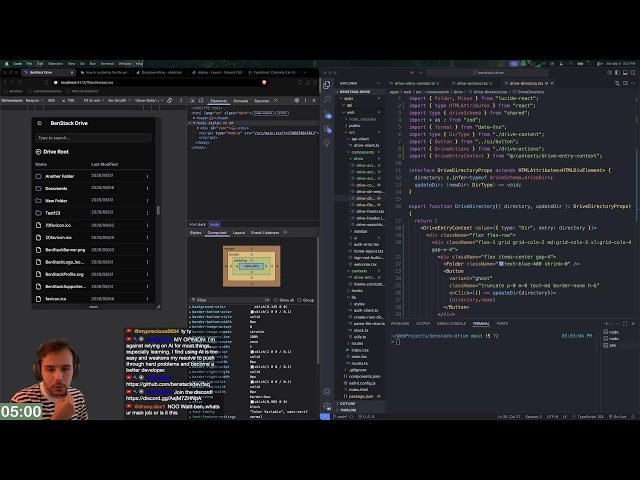Viewport: 640px width, 480px height.
Task: Switch to DevTools Sources tab
Action: [262, 101]
